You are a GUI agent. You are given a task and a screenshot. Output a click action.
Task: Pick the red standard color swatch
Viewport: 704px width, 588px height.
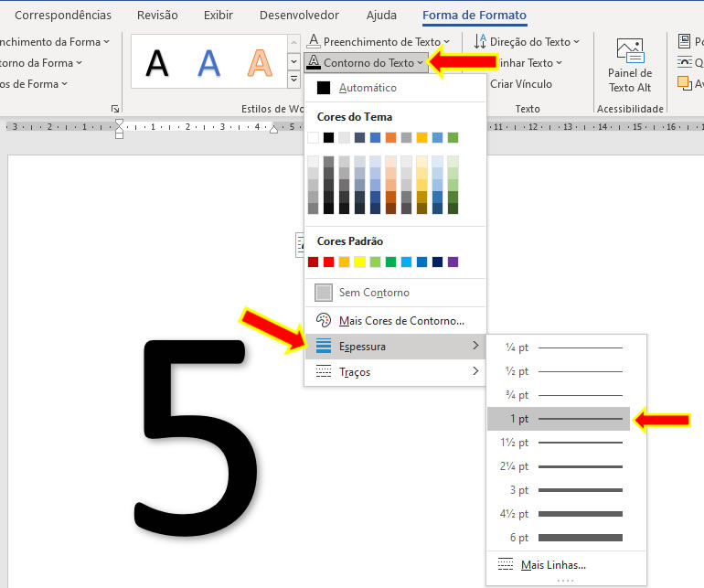tap(328, 262)
